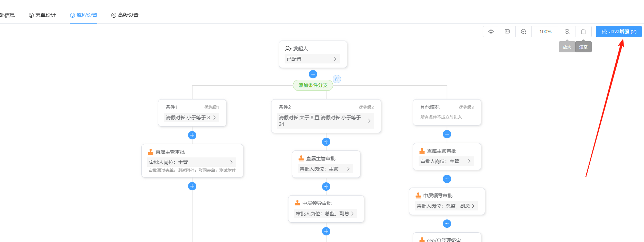Click the ceo/总经理终审 node title

click(444, 240)
